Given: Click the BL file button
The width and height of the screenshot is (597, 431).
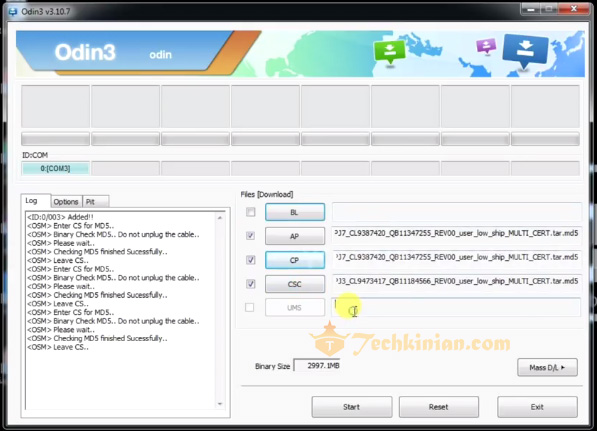Looking at the screenshot, I should [x=295, y=212].
